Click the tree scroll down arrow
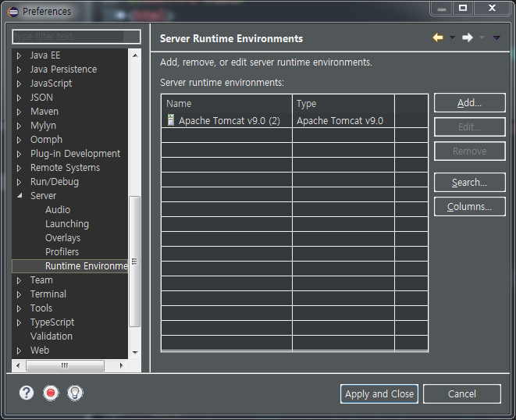The width and height of the screenshot is (516, 420). click(x=135, y=353)
